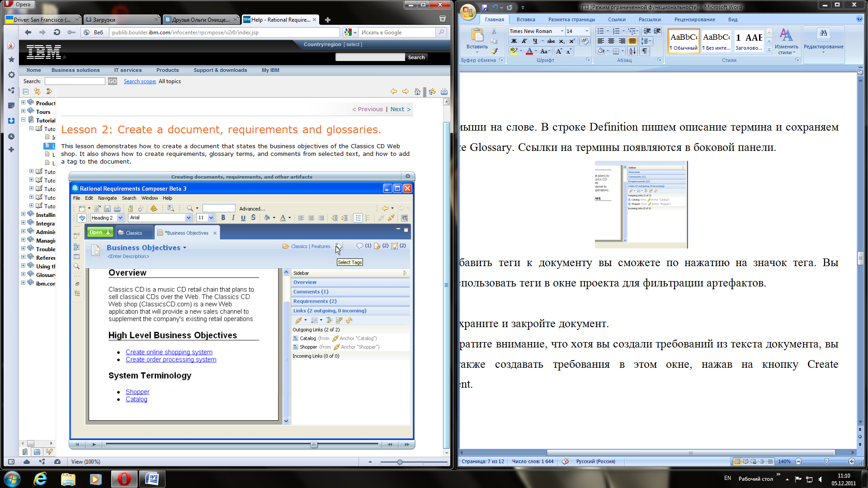
Task: Click GO button beside help search
Action: 112,81
